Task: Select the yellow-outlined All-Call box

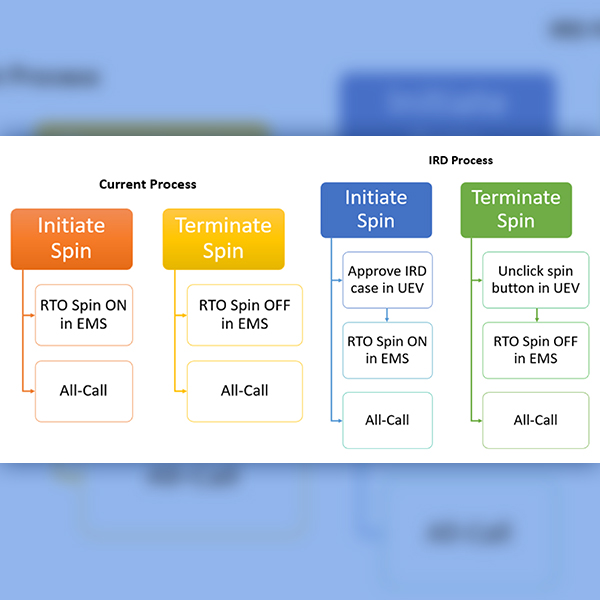Action: pyautogui.click(x=244, y=390)
